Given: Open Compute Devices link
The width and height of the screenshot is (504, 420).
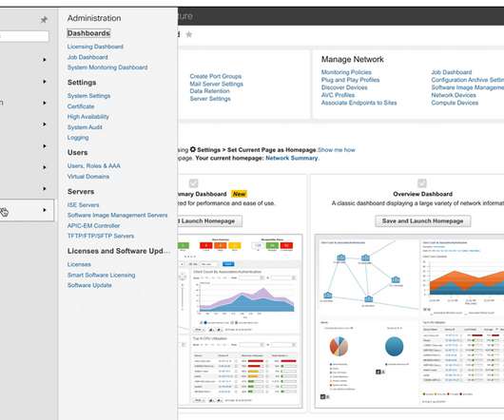Looking at the screenshot, I should 455,103.
